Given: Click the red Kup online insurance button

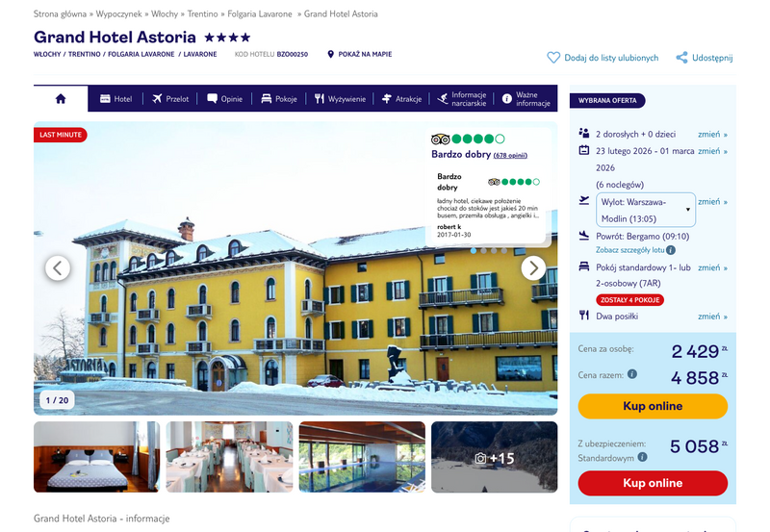Looking at the screenshot, I should [x=653, y=483].
